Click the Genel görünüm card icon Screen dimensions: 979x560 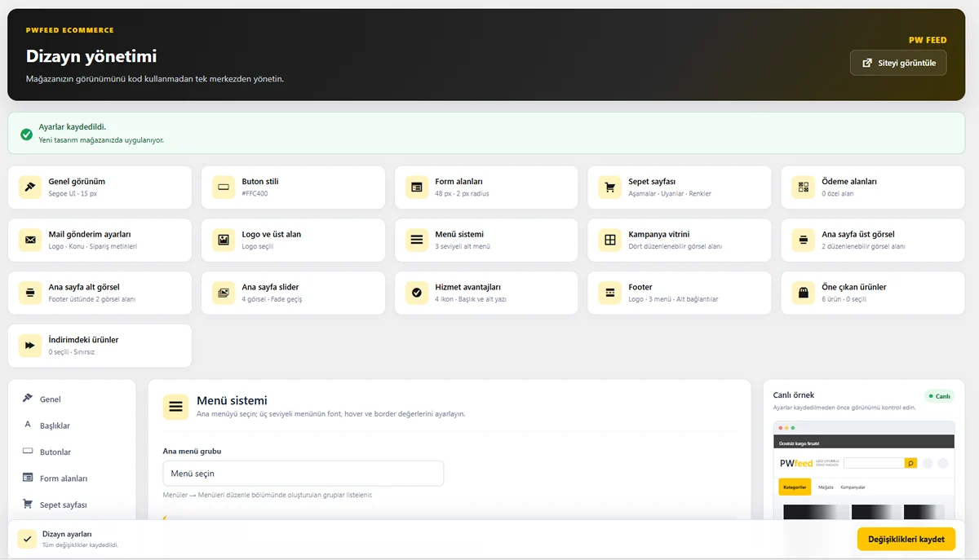[30, 187]
